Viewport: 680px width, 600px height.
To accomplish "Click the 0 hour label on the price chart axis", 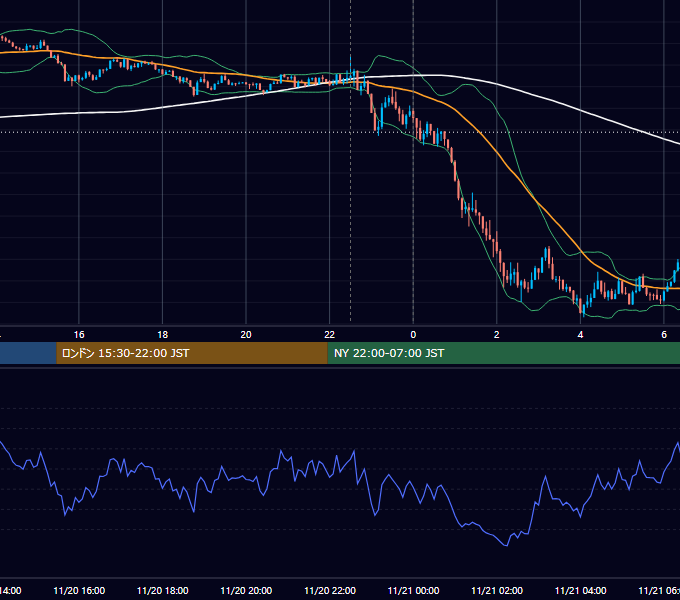I will coord(413,334).
